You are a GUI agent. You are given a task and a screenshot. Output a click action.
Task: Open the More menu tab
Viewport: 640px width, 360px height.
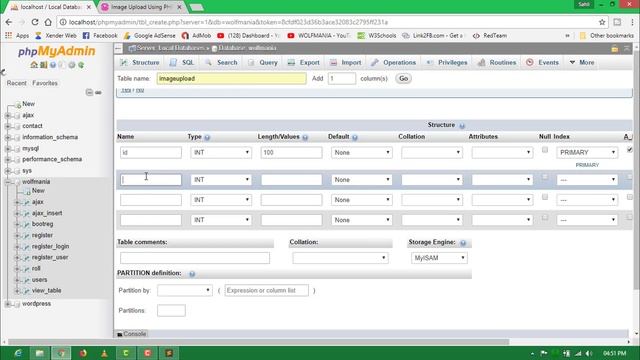[582, 62]
